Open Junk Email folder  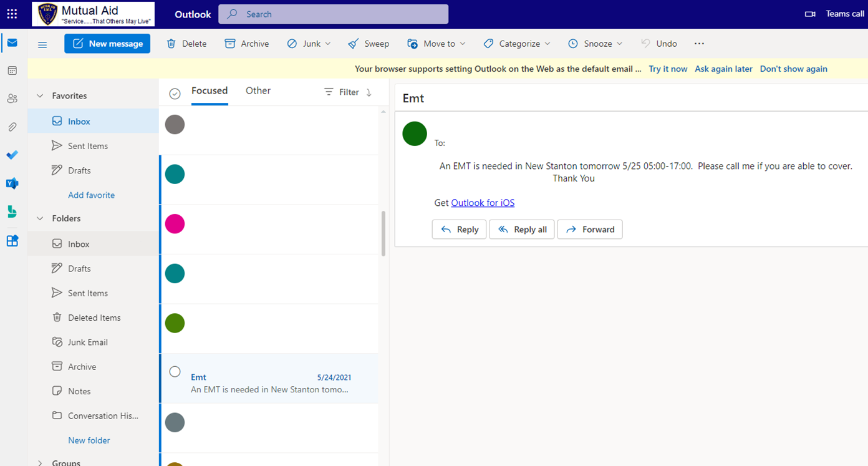coord(94,342)
